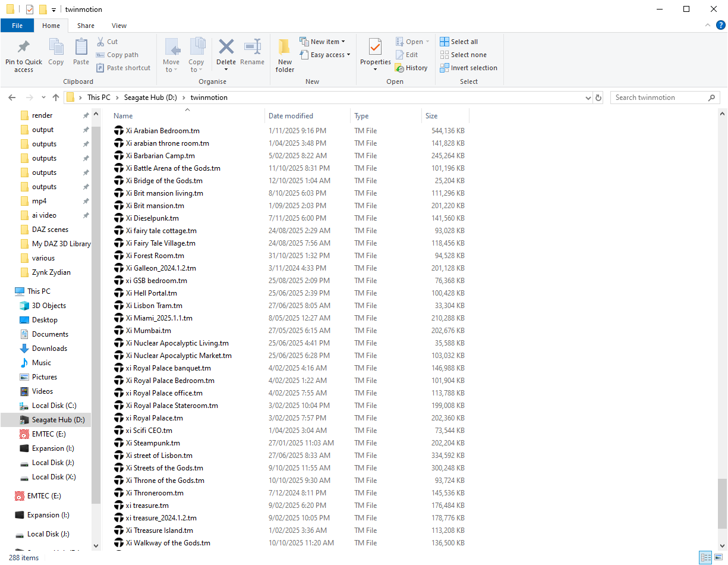Refresh the twinmotion folder view
The image size is (728, 565).
(598, 98)
